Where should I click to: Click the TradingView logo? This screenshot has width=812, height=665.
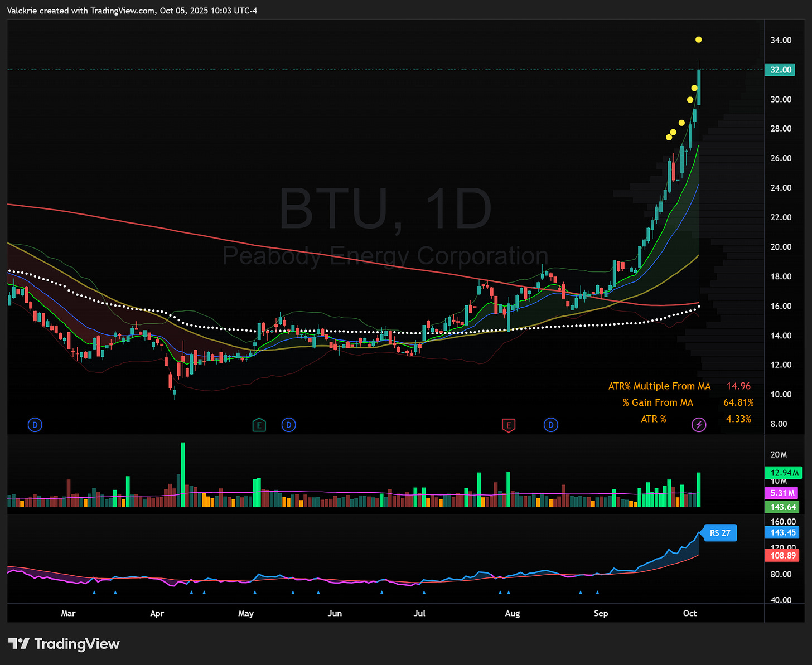click(x=64, y=644)
